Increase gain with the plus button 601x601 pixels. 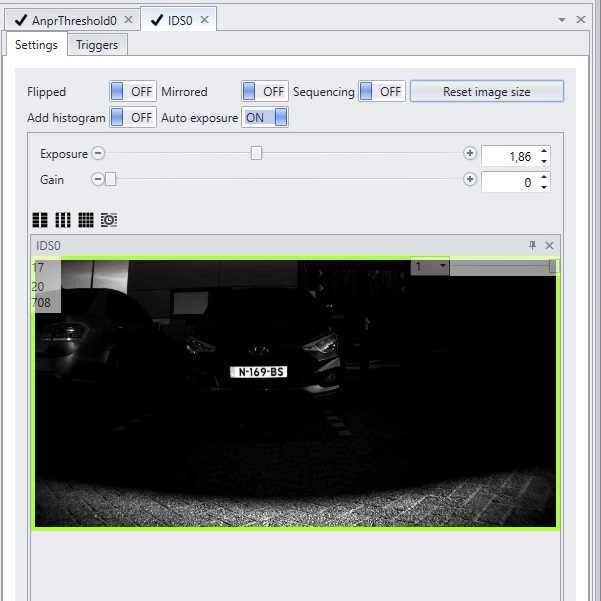(x=470, y=179)
